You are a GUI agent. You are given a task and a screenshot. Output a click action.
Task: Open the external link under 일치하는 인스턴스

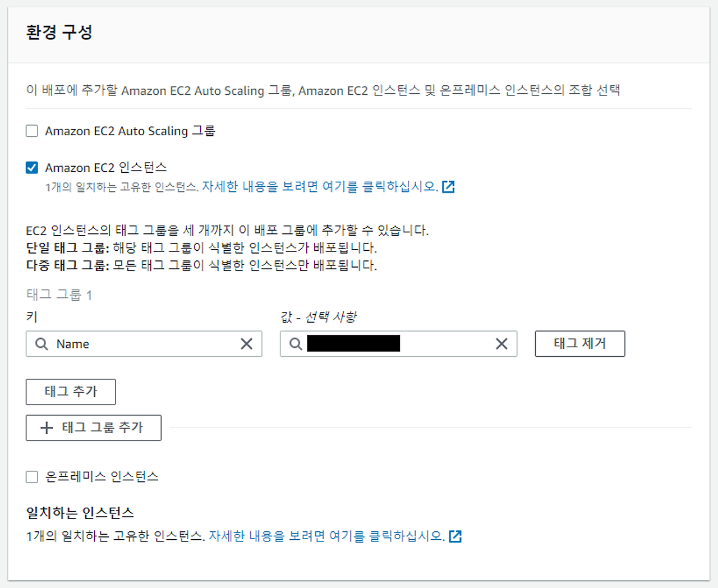coord(455,536)
